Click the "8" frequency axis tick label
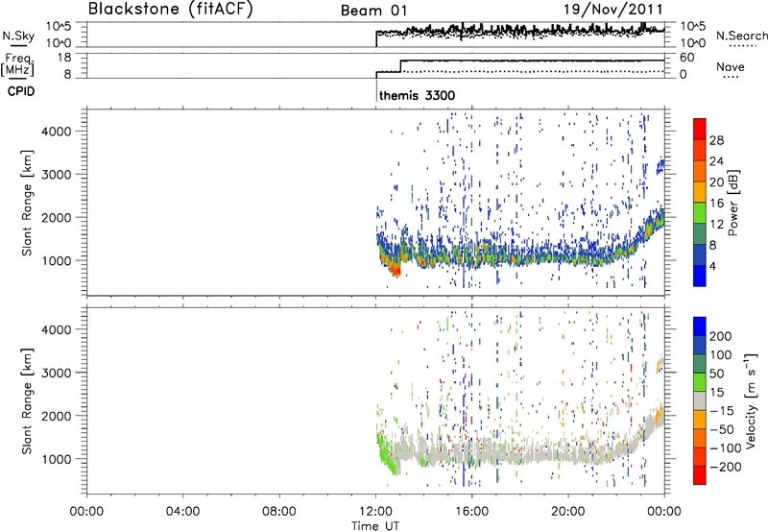768x532 pixels. click(x=67, y=75)
